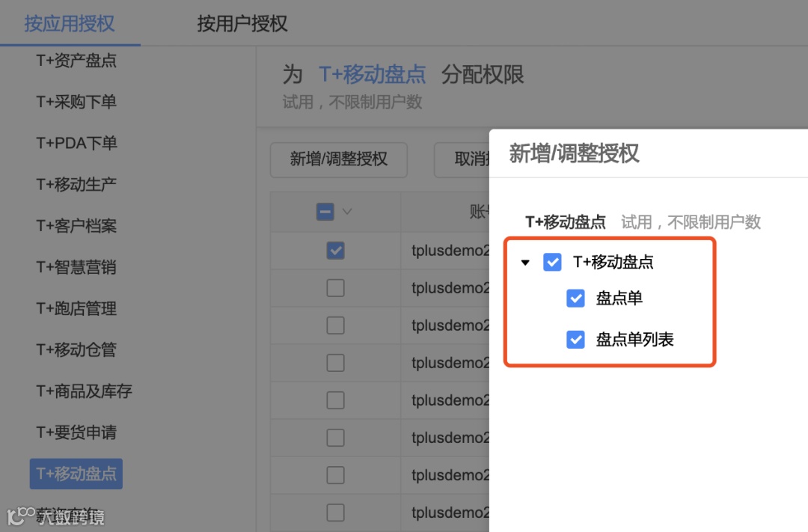Viewport: 808px width, 532px height.
Task: Switch to the 按用户授权 tab
Action: click(x=242, y=24)
